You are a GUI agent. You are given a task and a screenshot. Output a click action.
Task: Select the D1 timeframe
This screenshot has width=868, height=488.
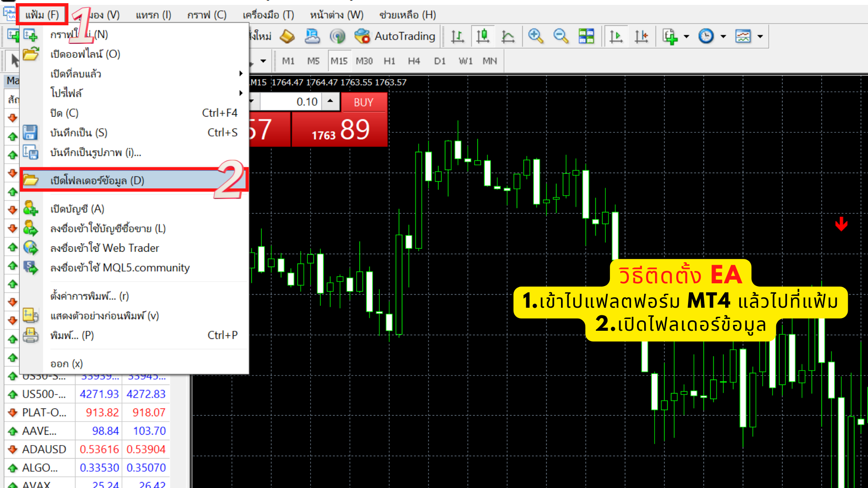point(440,61)
